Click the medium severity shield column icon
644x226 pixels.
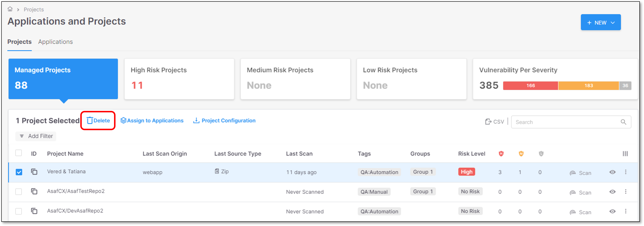[x=521, y=154]
